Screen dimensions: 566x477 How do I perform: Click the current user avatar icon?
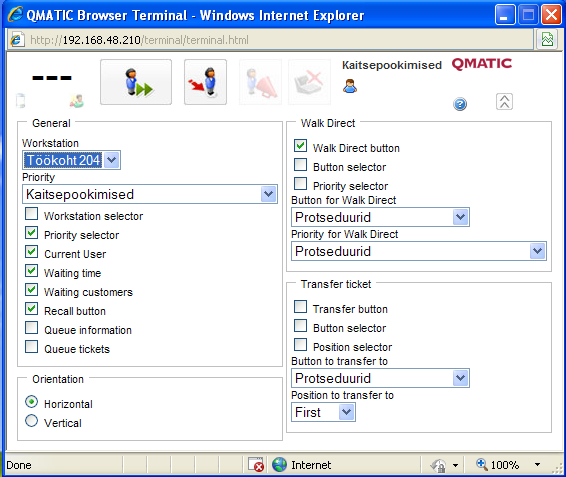point(350,86)
